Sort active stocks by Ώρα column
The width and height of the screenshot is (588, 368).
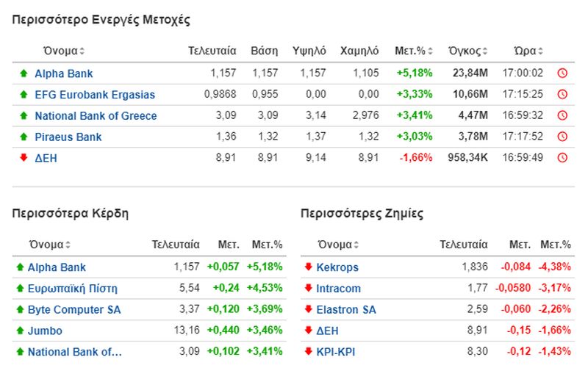point(528,51)
